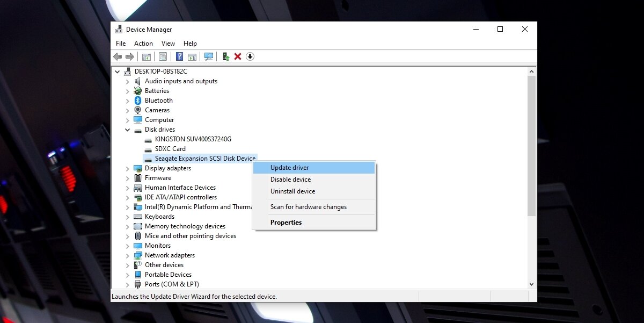The width and height of the screenshot is (644, 323).
Task: Click the Properties toolbar icon
Action: [x=163, y=56]
